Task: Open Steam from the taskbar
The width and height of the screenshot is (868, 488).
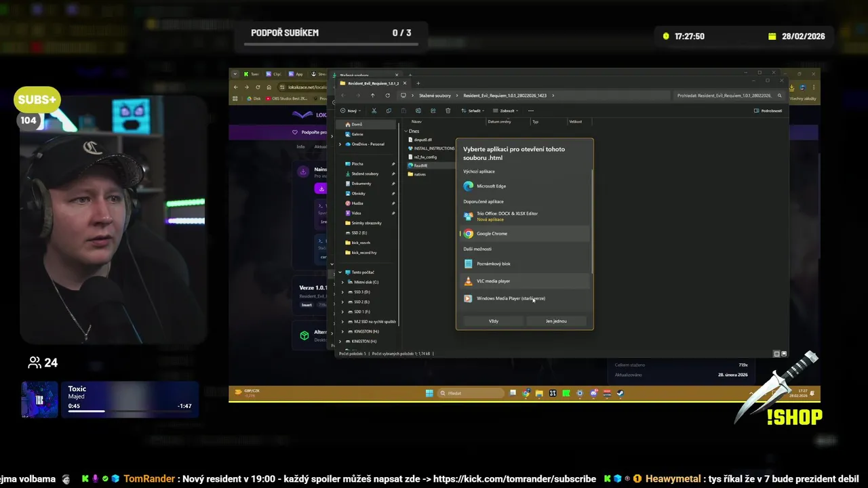Action: click(x=620, y=393)
